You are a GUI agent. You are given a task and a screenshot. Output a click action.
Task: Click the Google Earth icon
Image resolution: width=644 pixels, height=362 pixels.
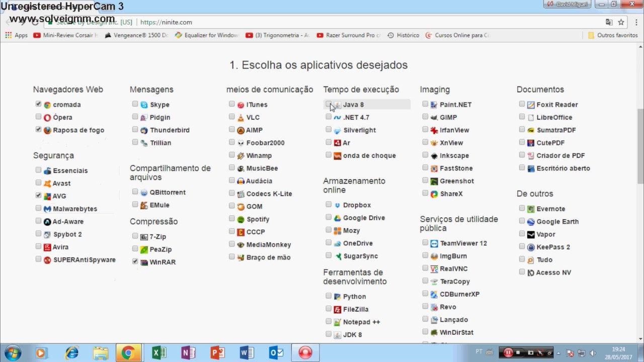click(531, 222)
